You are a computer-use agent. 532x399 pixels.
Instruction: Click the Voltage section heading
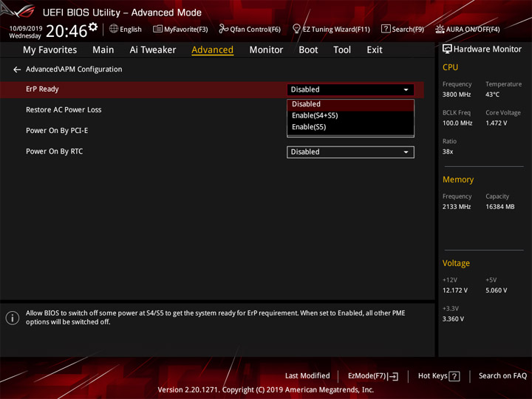[456, 263]
